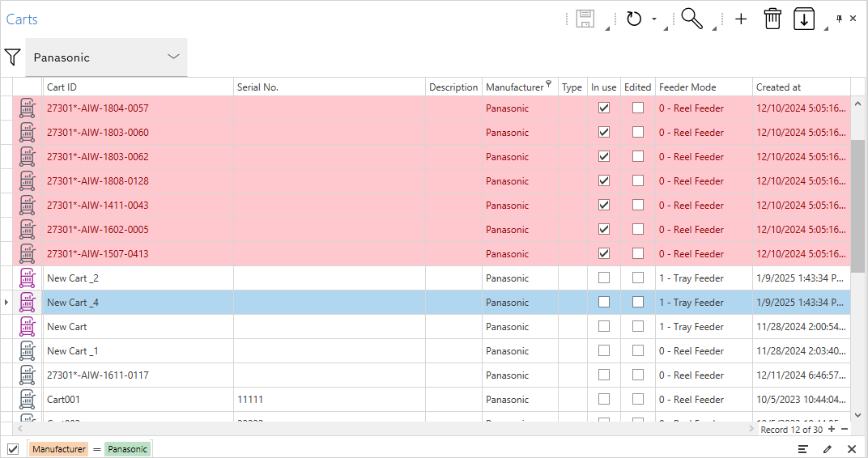Click horizontal scrollbar left arrow

click(x=20, y=429)
